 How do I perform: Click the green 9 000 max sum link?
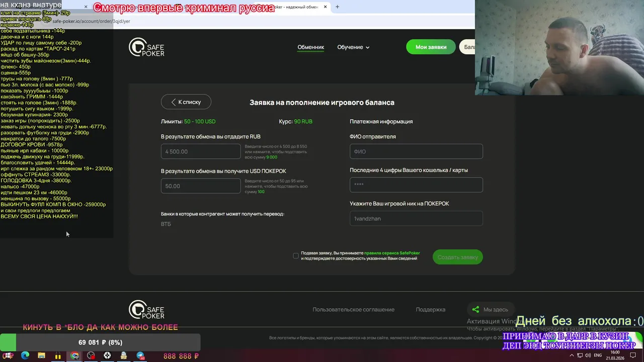click(272, 157)
